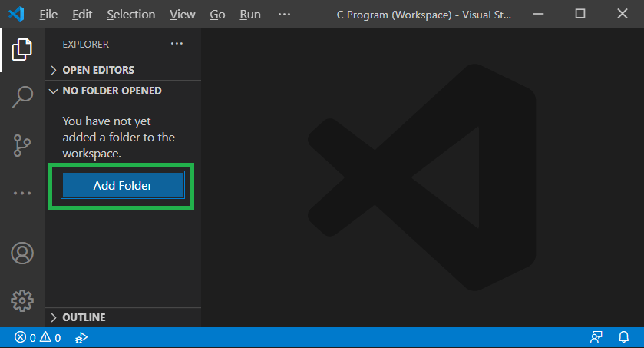Open the Edit menu

click(x=82, y=15)
